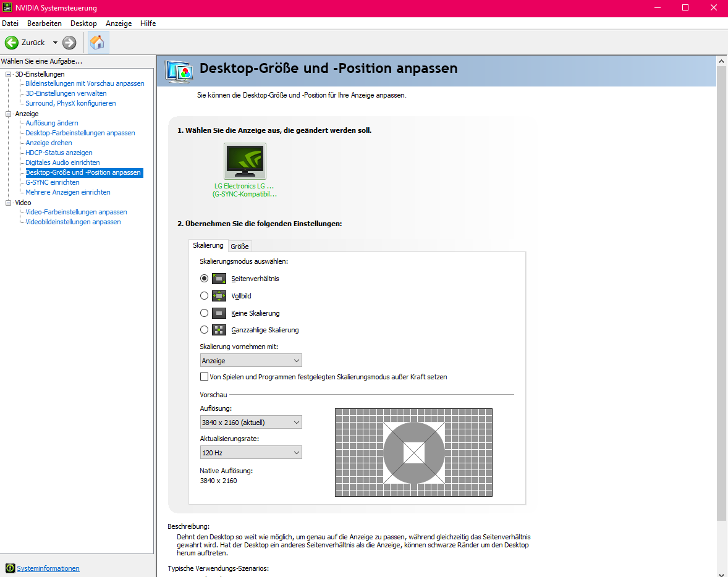The image size is (728, 577).
Task: Open the Skalierung vornehmen mit dropdown
Action: point(251,361)
